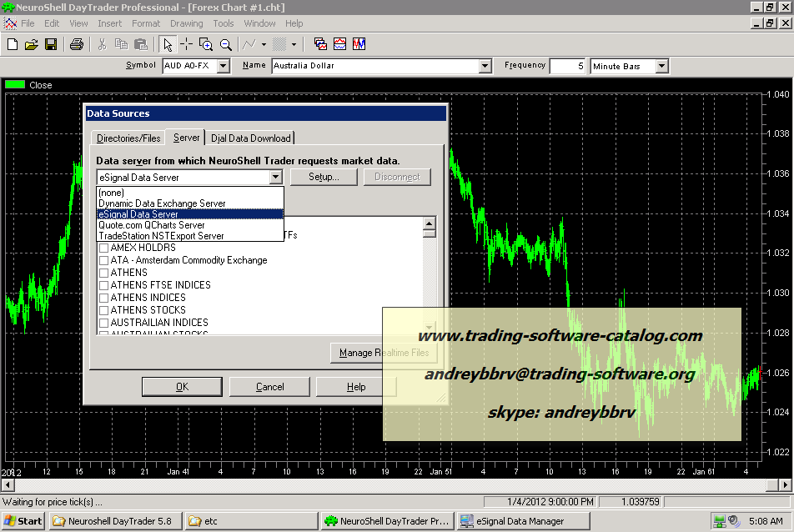
Task: Save the chart with floppy disk icon
Action: pyautogui.click(x=51, y=44)
